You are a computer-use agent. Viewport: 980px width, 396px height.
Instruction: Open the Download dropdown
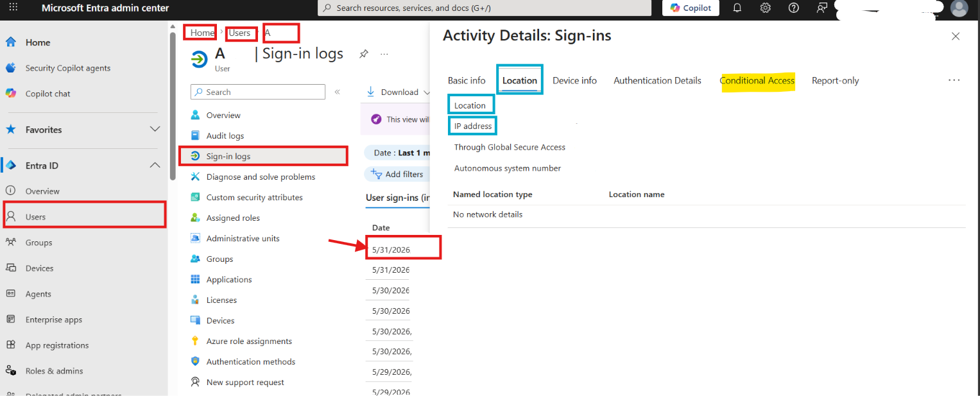point(398,92)
